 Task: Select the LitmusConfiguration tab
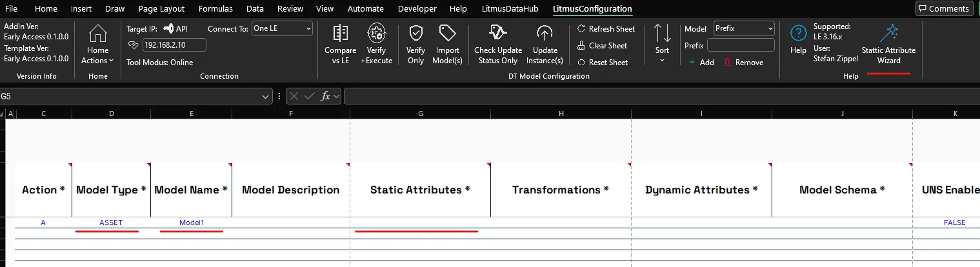coord(592,8)
